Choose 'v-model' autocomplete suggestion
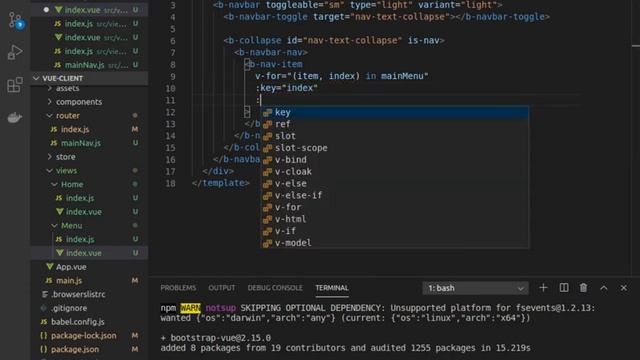The width and height of the screenshot is (640, 360). point(395,242)
